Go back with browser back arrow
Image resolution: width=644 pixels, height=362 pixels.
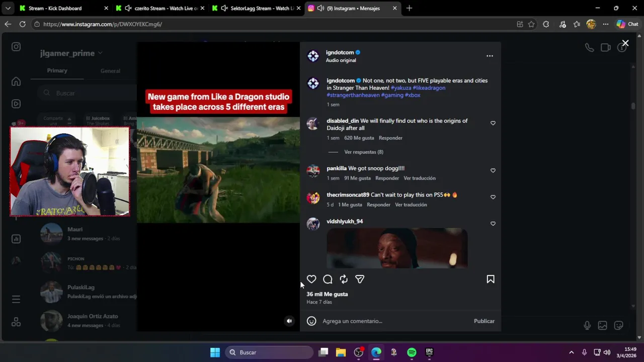(8, 24)
